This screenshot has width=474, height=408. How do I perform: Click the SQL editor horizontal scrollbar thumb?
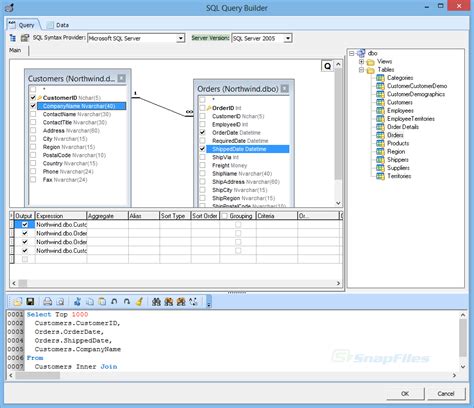point(37,376)
